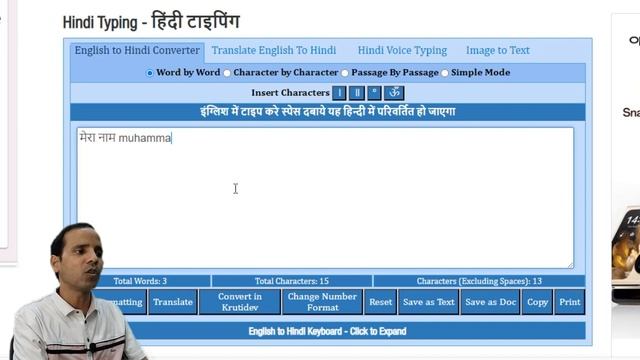This screenshot has height=360, width=640.
Task: Click Save as Text button
Action: 429,302
